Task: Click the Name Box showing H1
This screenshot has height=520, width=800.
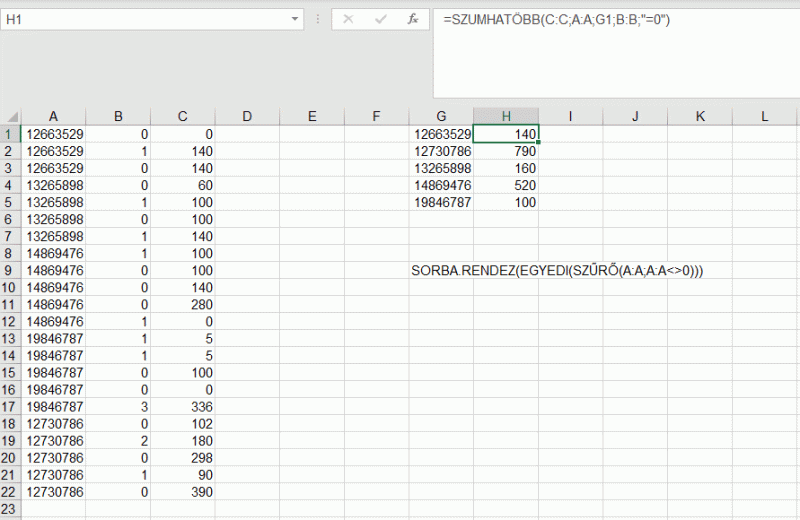Action: point(152,19)
